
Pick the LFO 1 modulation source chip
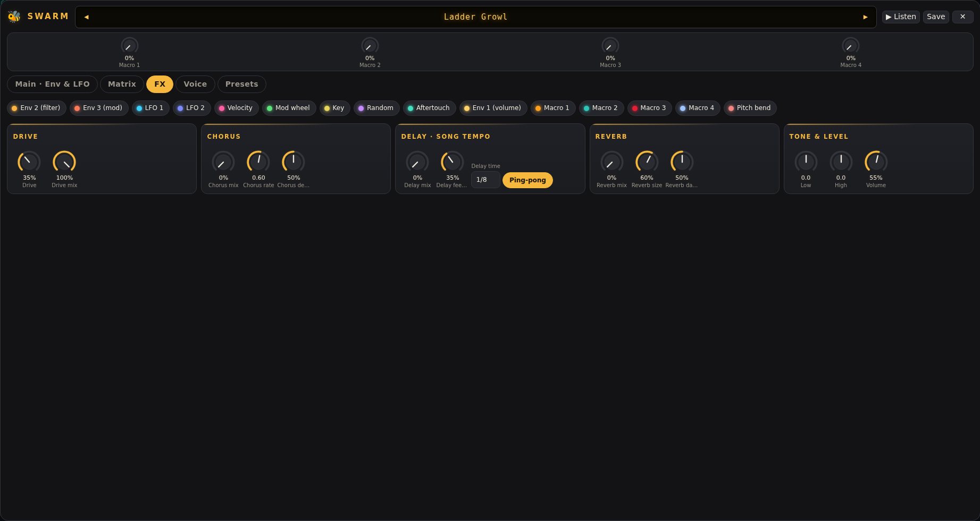pyautogui.click(x=150, y=108)
